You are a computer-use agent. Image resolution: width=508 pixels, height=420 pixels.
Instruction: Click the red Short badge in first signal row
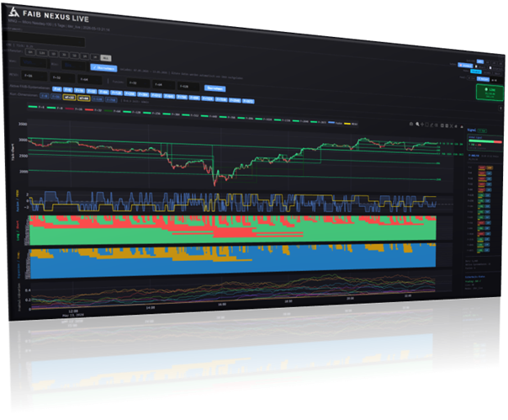coord(482,167)
